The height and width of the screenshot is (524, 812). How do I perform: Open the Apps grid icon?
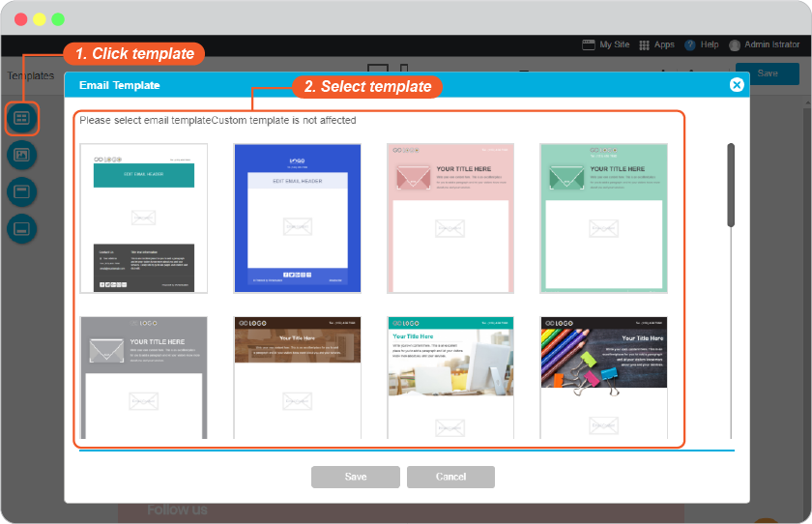click(644, 45)
